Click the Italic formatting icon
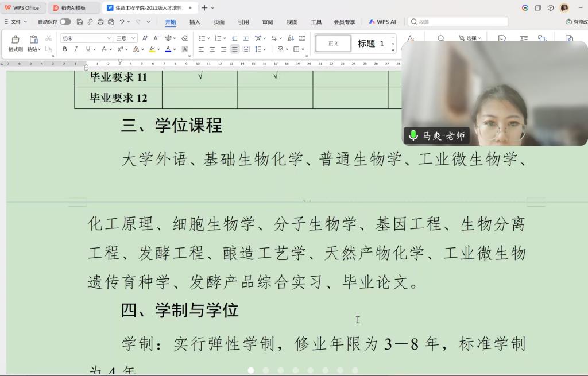588x376 pixels. pos(76,49)
